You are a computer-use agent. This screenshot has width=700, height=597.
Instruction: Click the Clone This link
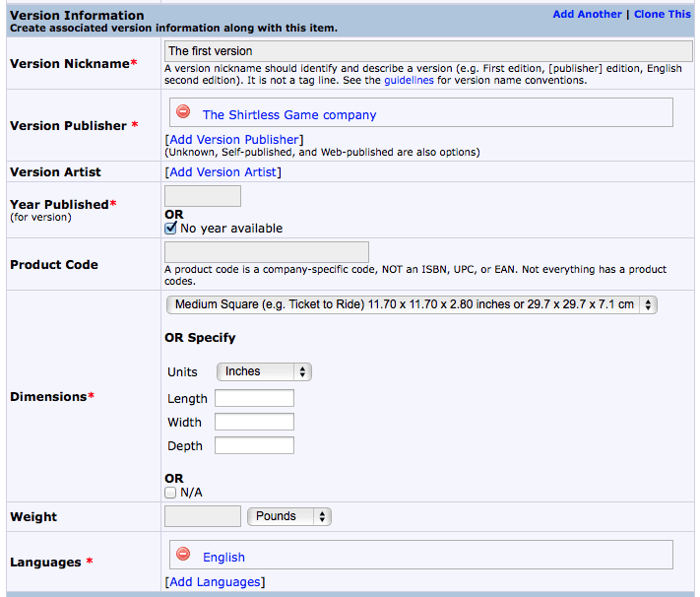coord(662,15)
